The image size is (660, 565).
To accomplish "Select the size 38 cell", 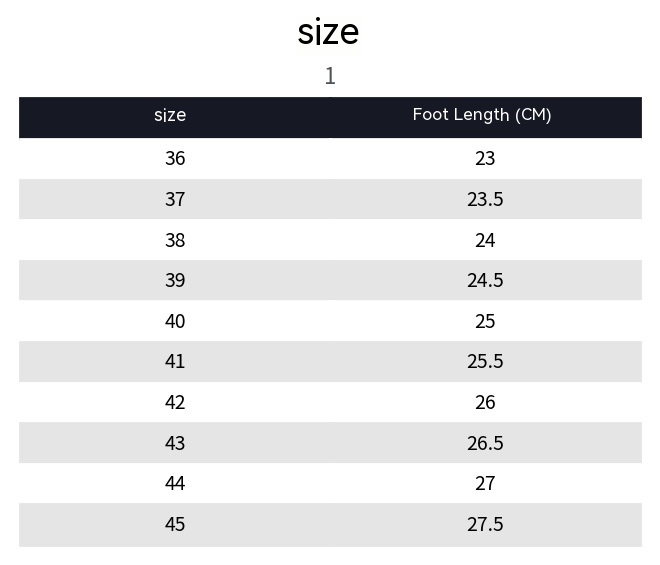I will [x=175, y=240].
